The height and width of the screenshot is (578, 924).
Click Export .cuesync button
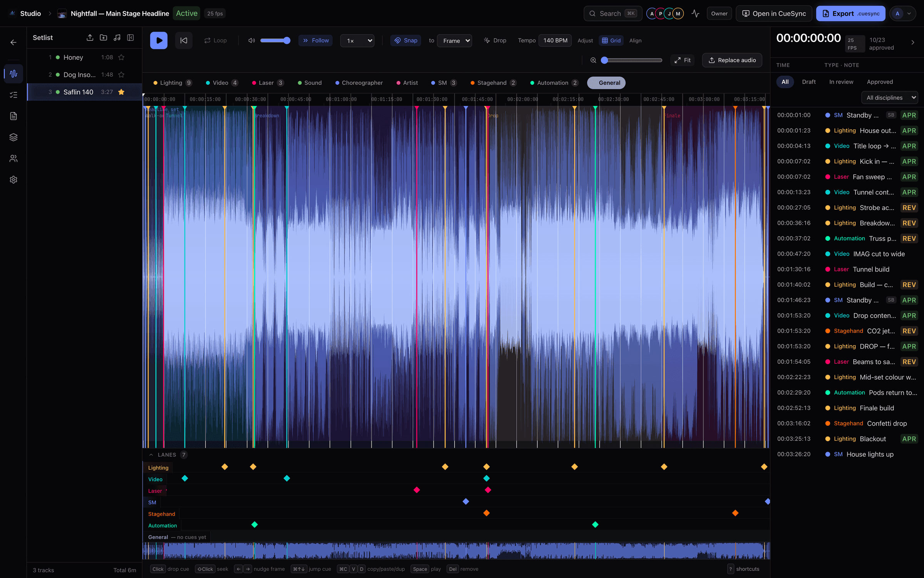(850, 13)
